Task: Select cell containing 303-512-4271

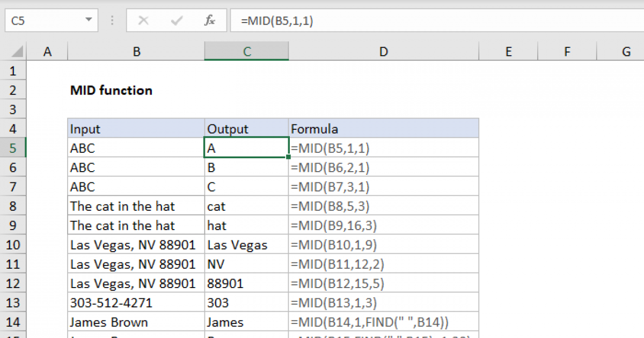Action: click(x=136, y=303)
